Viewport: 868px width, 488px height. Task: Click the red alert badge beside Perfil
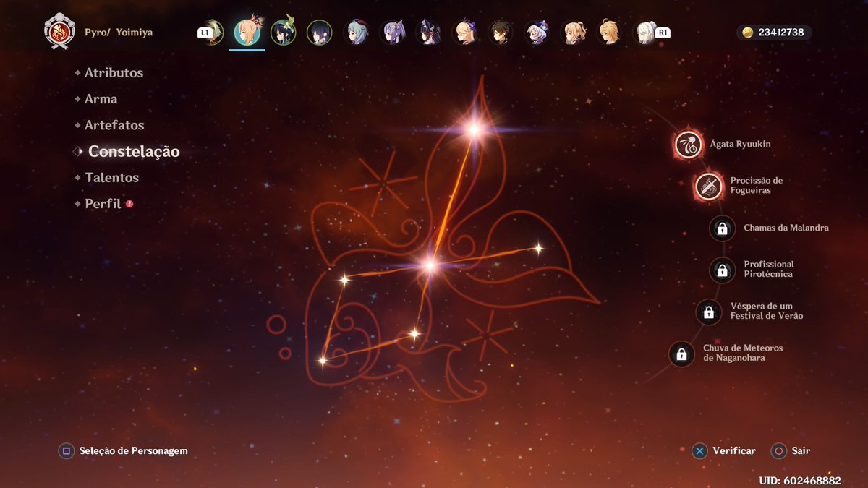click(129, 204)
